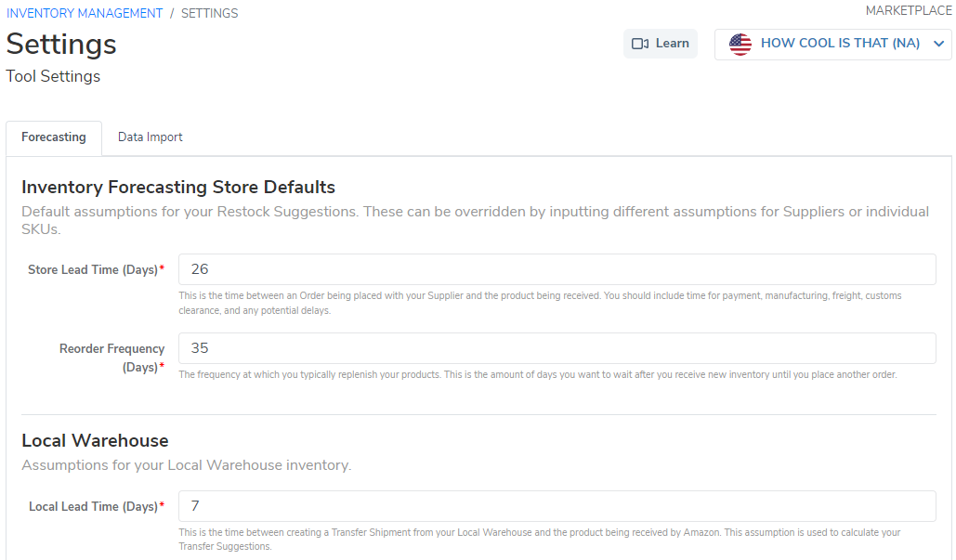Viewport: 956px width, 560px height.
Task: Open the Data Import tab
Action: click(x=150, y=137)
